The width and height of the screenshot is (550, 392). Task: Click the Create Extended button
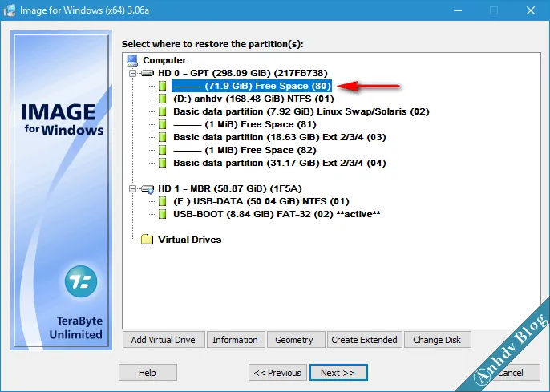tap(364, 340)
